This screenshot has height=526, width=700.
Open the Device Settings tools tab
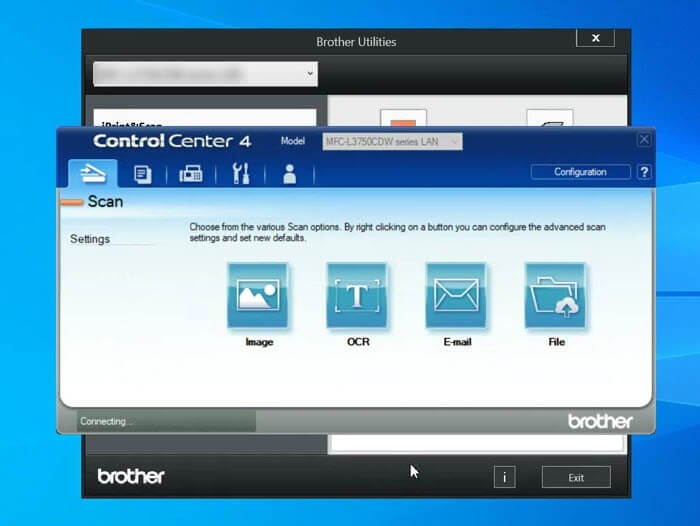[241, 174]
